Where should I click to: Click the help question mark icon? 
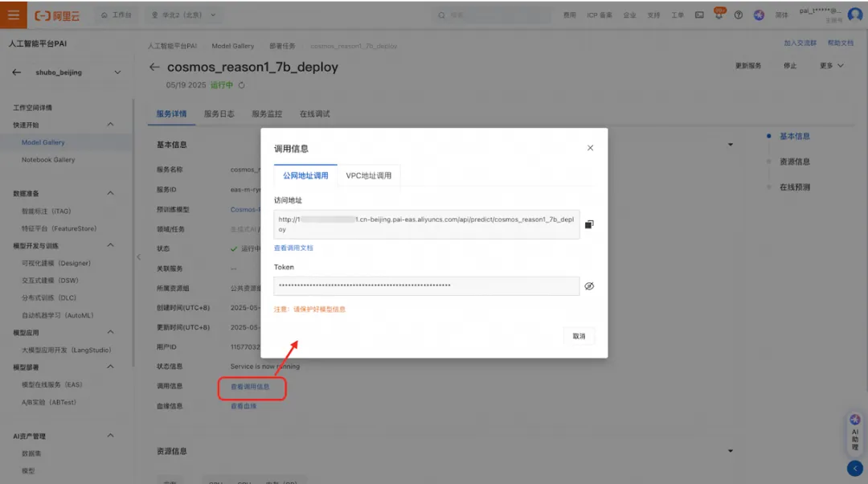tap(737, 14)
